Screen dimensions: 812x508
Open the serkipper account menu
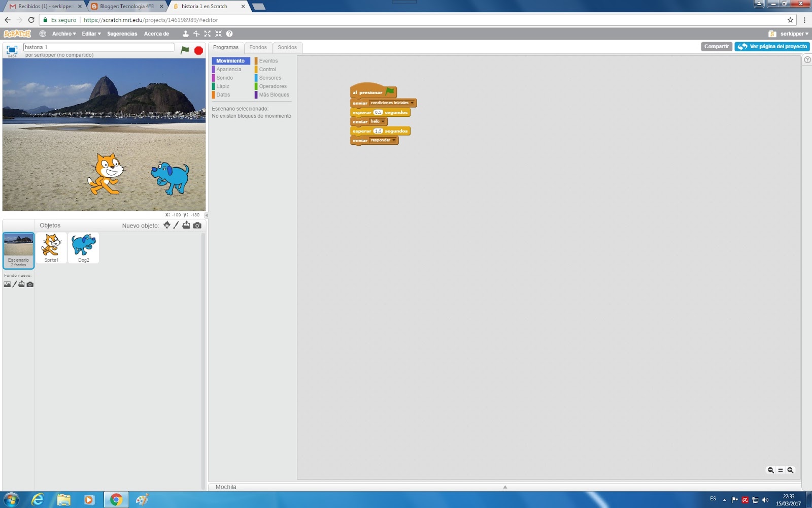793,34
